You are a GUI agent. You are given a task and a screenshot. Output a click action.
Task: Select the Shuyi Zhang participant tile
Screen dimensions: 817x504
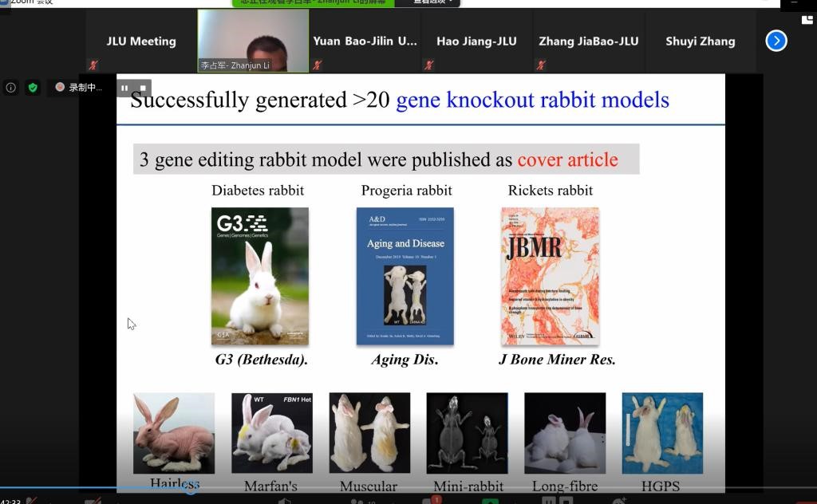pos(700,41)
